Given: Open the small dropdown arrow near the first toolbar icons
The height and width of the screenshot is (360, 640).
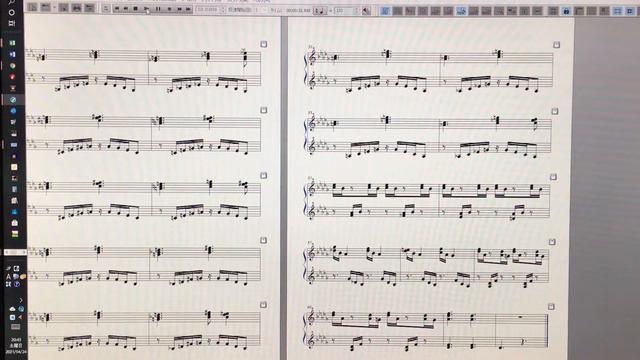Looking at the screenshot, I should pos(54,7).
